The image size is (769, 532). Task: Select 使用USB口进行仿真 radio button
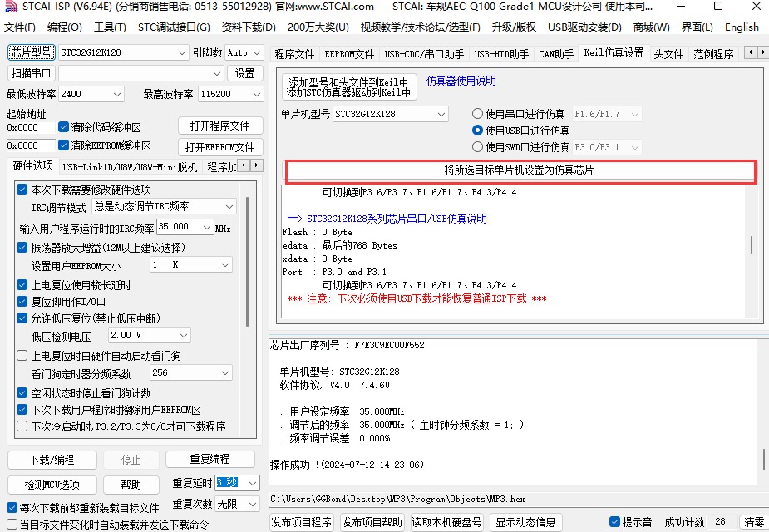coord(477,131)
